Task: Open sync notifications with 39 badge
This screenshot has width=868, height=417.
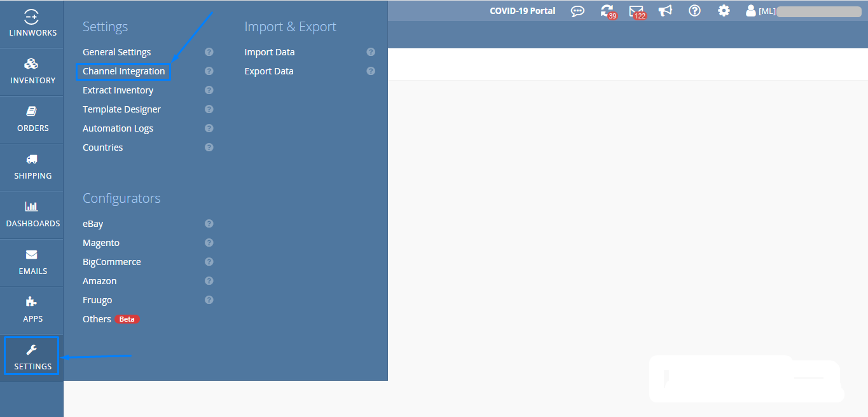Action: (607, 11)
